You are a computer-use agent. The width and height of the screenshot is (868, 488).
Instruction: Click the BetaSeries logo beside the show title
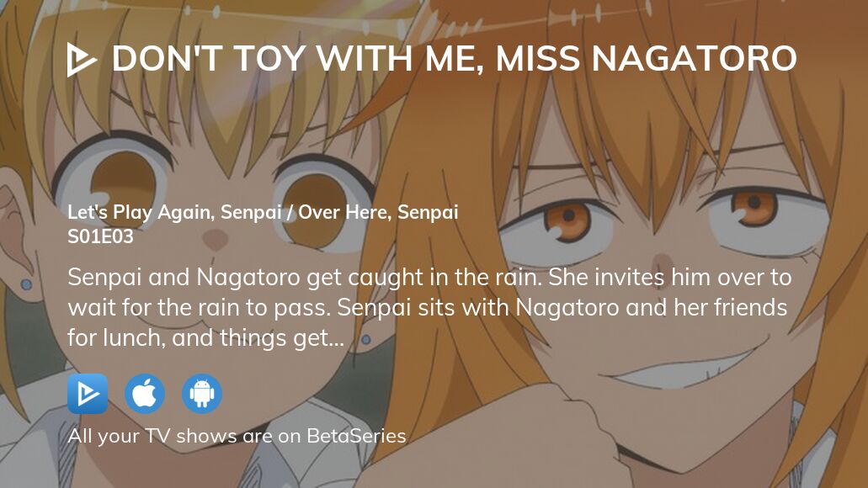82,59
